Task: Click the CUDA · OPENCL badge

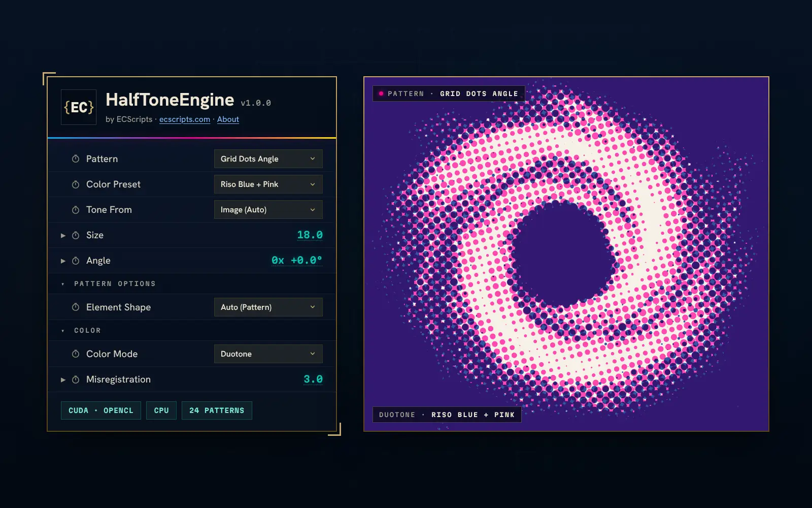Action: pyautogui.click(x=101, y=410)
